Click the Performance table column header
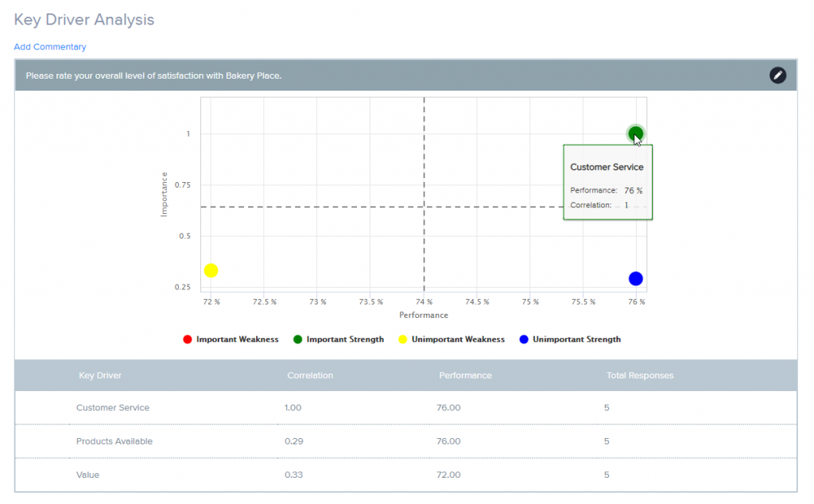This screenshot has width=814, height=504. 465,375
